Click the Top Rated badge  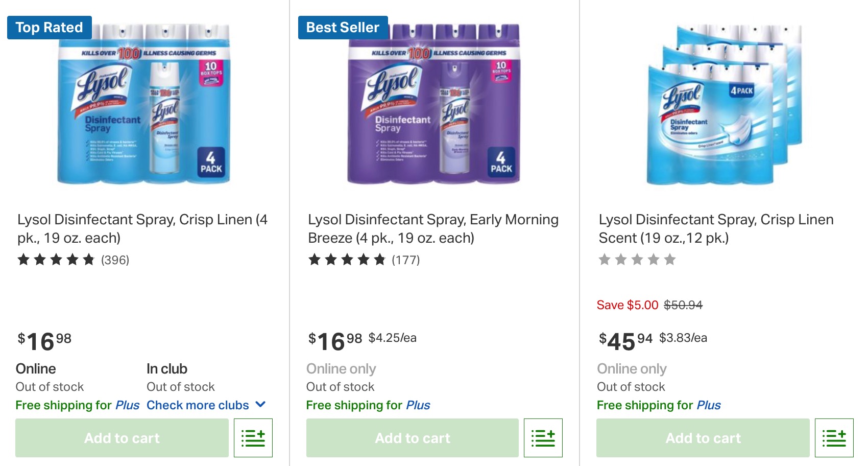[x=50, y=28]
